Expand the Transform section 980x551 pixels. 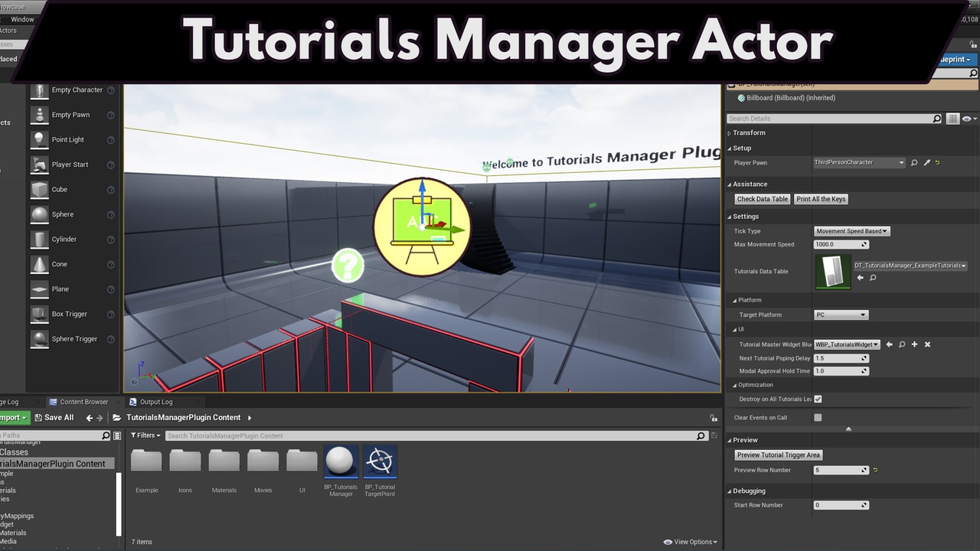click(x=728, y=132)
